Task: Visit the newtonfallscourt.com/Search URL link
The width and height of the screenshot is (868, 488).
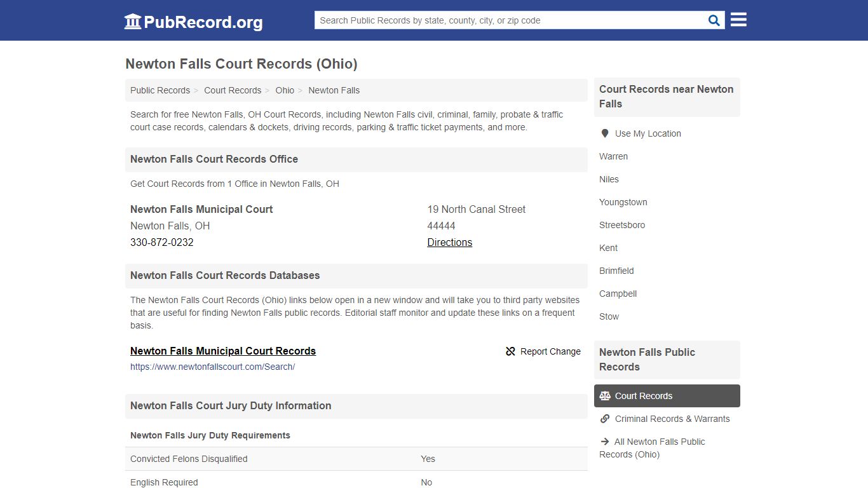Action: 213,367
